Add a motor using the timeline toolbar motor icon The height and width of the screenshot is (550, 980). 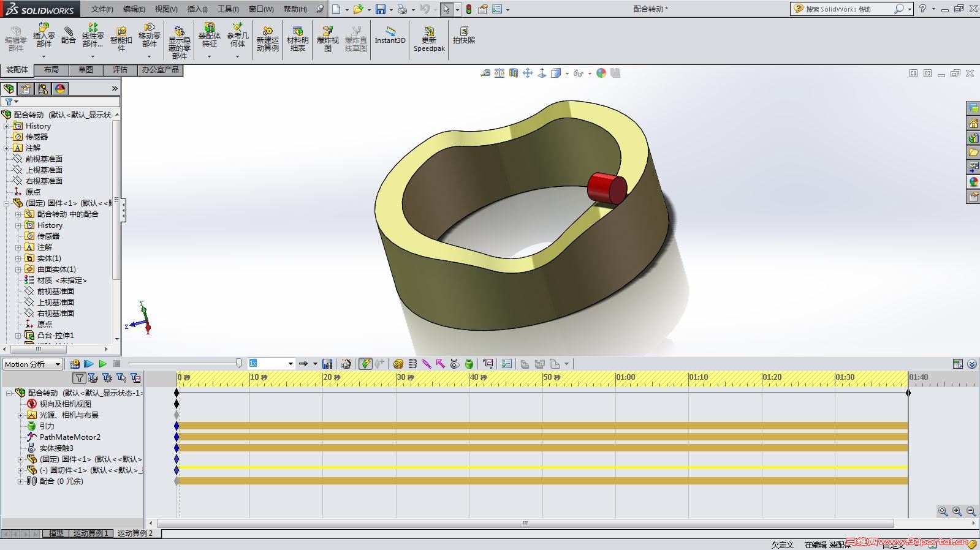click(x=398, y=364)
